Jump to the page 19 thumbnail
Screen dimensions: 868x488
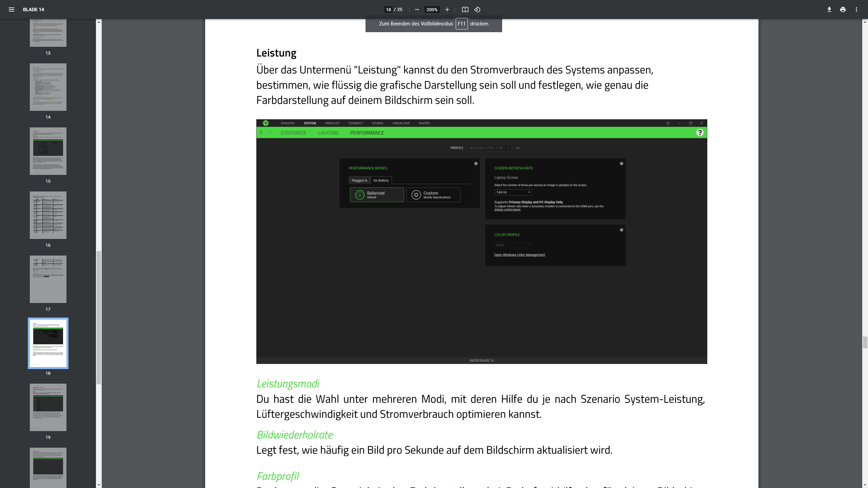tap(48, 407)
